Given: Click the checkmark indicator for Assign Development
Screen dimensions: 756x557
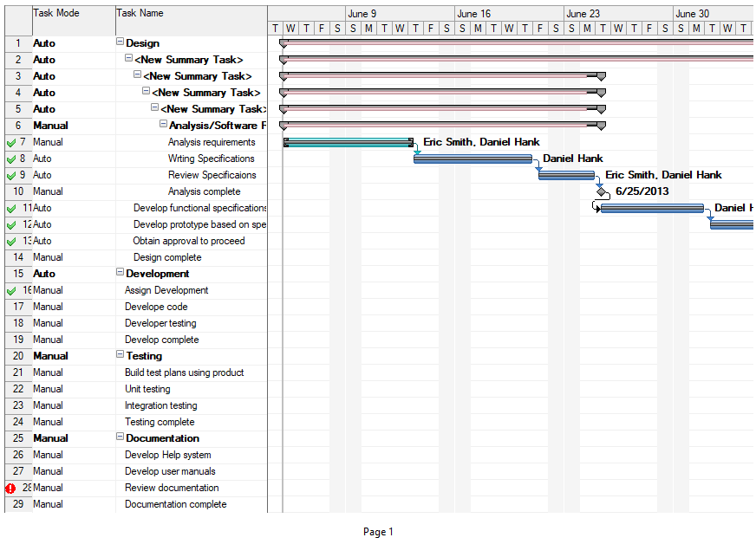Looking at the screenshot, I should point(10,291).
